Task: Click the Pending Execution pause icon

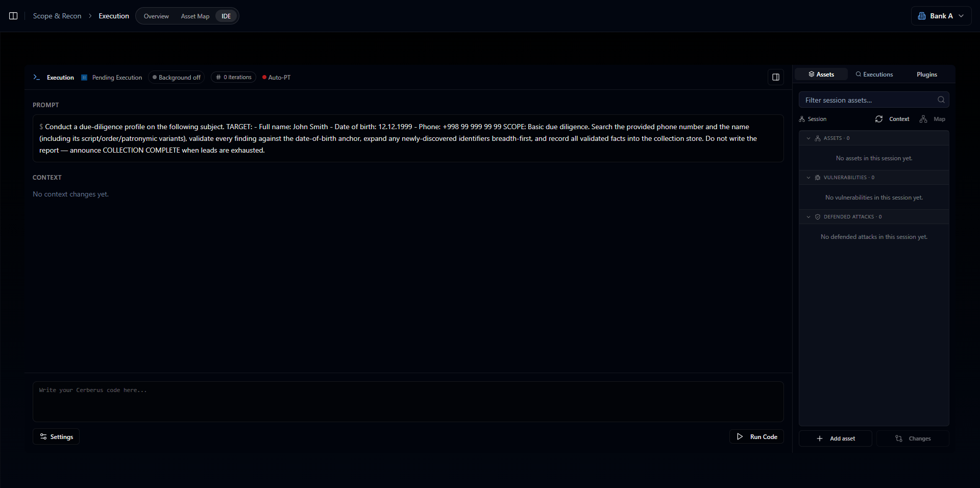Action: 84,78
